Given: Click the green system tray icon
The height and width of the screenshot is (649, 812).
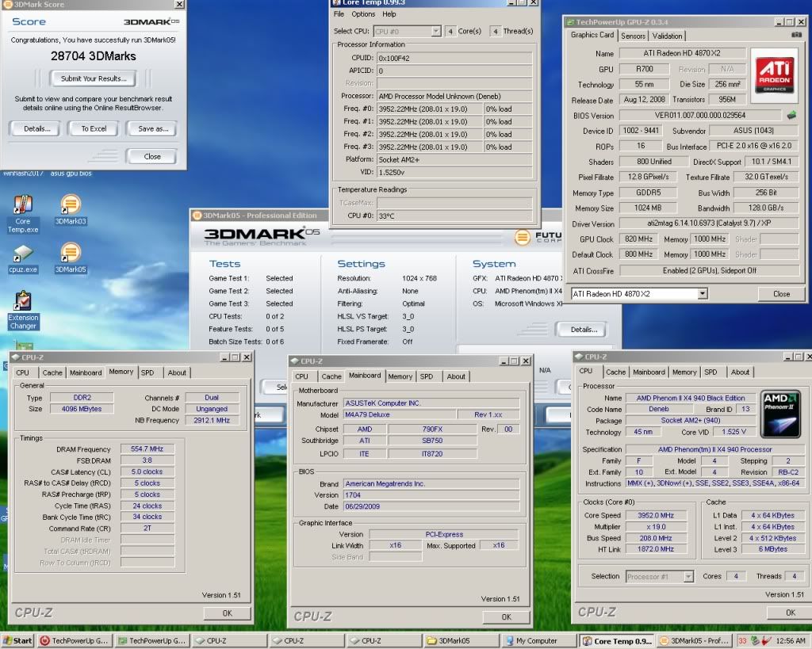Looking at the screenshot, I should [755, 641].
